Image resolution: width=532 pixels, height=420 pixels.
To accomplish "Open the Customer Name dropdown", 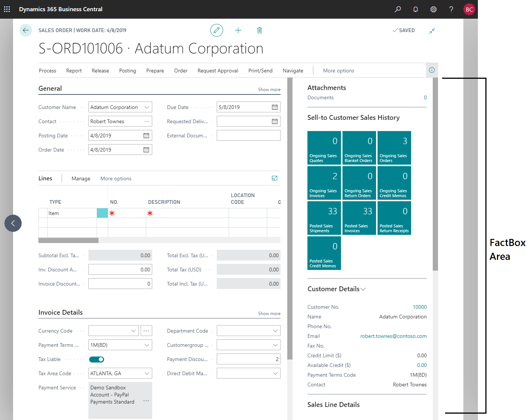I will coord(147,107).
